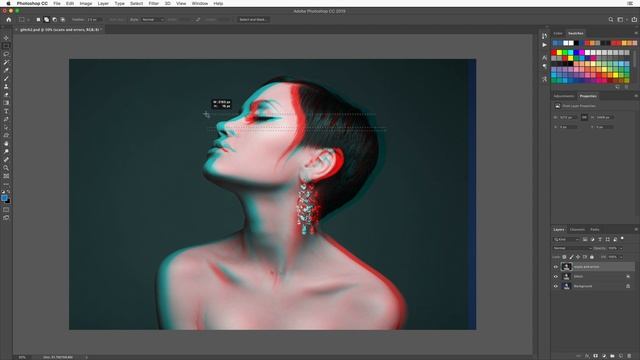
Task: Select the Lasso tool
Action: (x=6, y=54)
